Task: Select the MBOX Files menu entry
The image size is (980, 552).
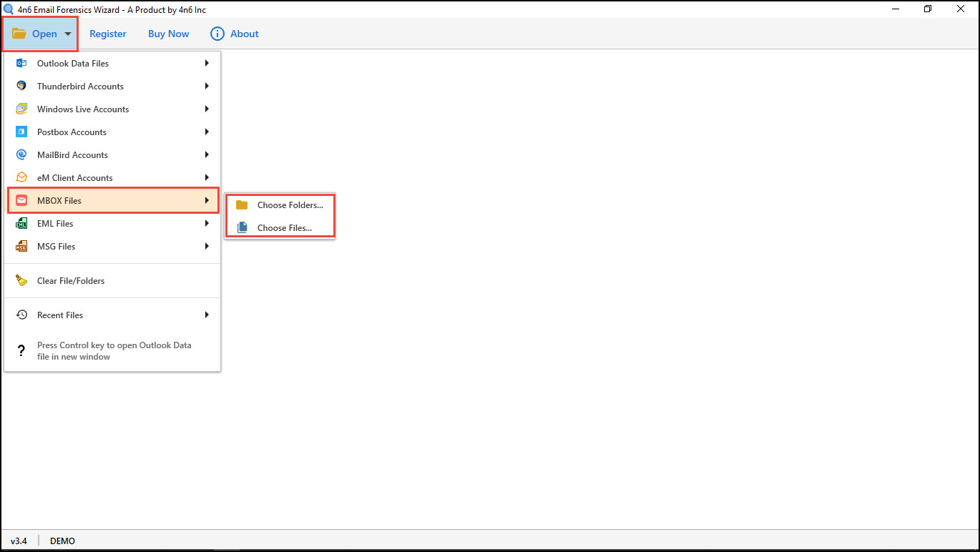Action: pos(112,200)
